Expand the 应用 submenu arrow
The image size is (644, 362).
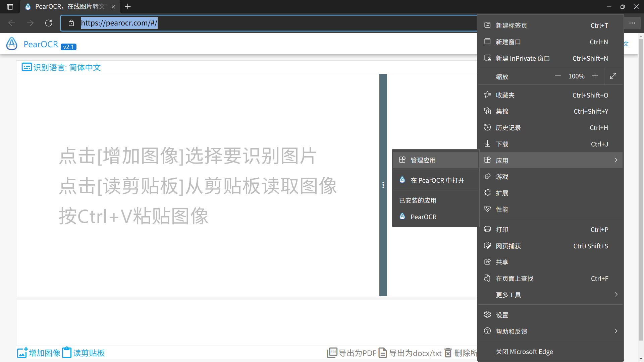[x=616, y=160]
